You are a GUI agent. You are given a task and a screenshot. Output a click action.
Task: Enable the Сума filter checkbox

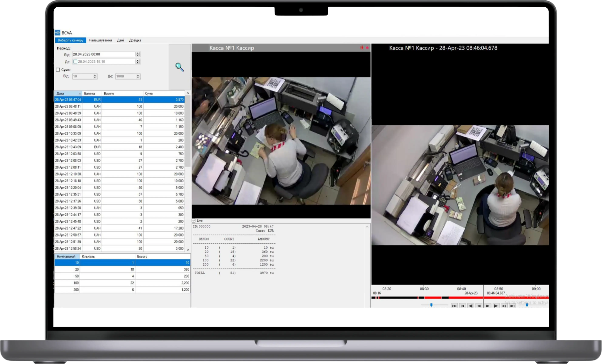58,70
